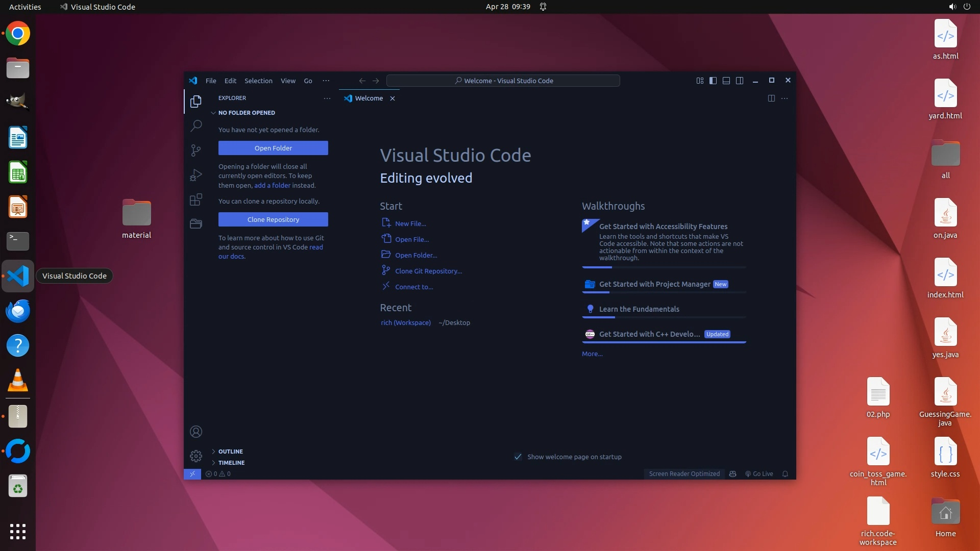Open the Search view in activity bar

pos(196,126)
